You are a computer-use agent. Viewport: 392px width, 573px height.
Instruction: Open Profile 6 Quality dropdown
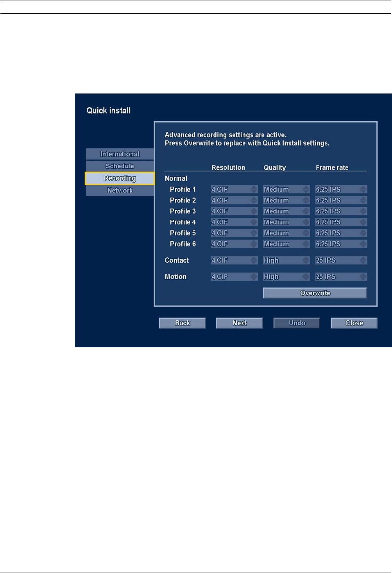[286, 244]
